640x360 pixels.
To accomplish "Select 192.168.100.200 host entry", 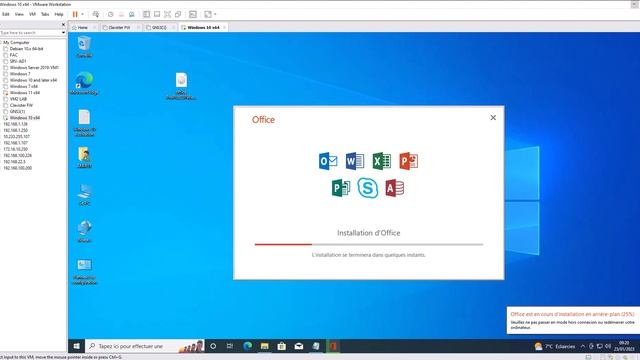I will pyautogui.click(x=18, y=168).
